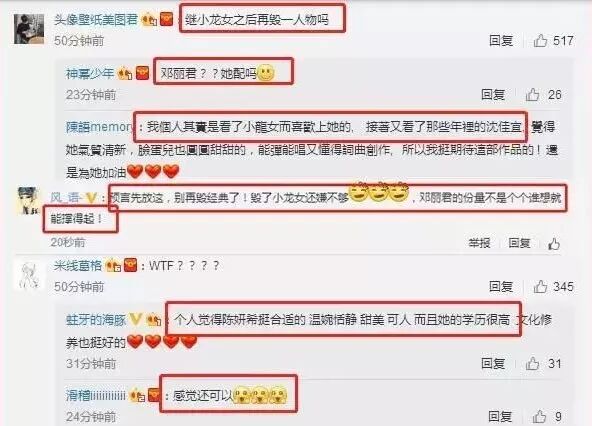Reply to the 神幕少年 comment
Viewport: 592px width, 426px height.
click(x=493, y=94)
